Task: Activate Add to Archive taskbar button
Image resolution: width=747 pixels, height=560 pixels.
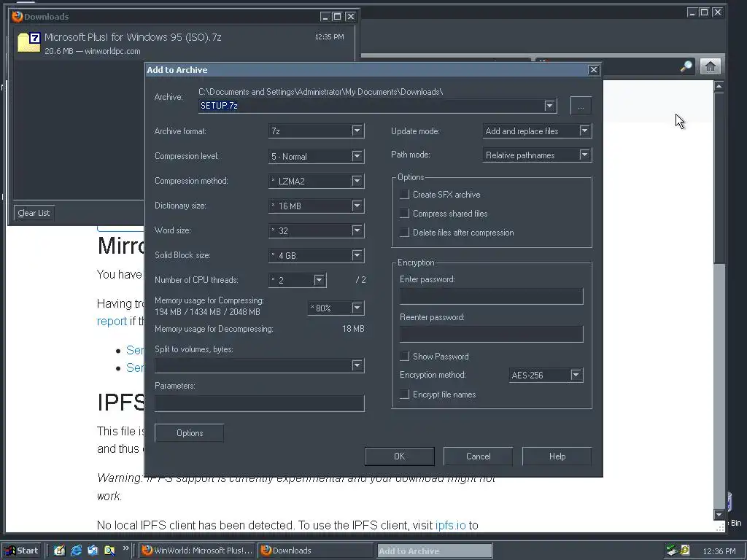Action: coord(435,551)
